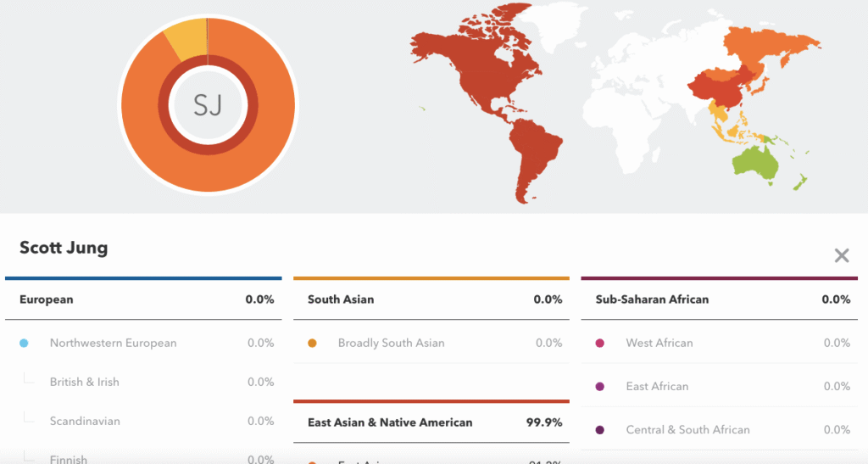
Task: Select the Sub-Saharan African category header
Action: pos(652,299)
